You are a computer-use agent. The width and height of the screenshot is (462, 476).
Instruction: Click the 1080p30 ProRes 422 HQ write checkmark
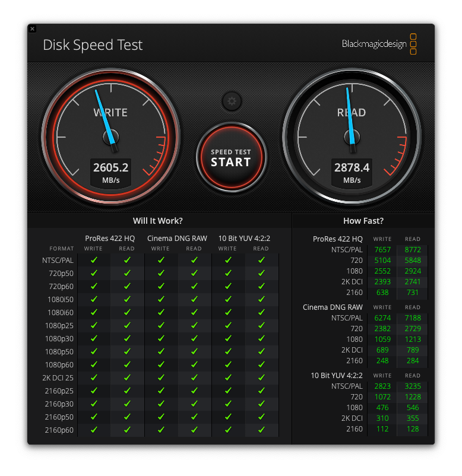click(94, 338)
